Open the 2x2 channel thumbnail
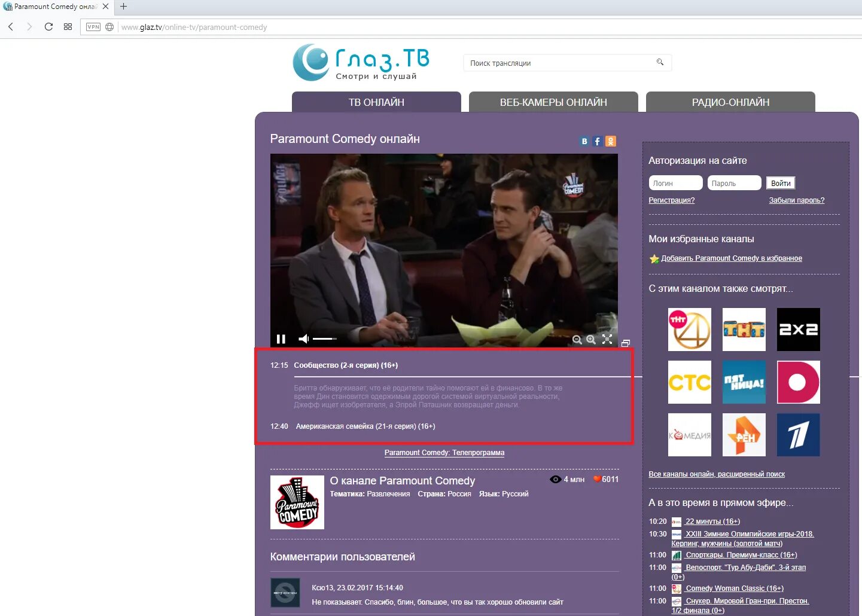The image size is (862, 616). pyautogui.click(x=799, y=330)
